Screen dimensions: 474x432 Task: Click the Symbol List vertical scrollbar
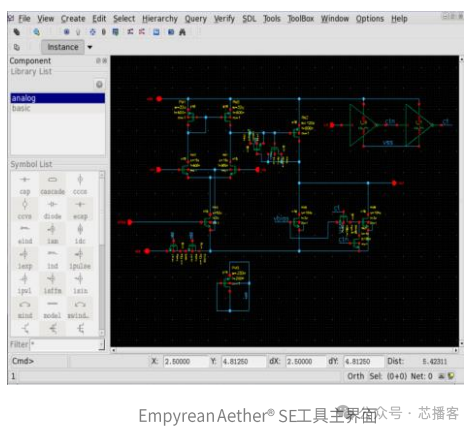[102, 253]
